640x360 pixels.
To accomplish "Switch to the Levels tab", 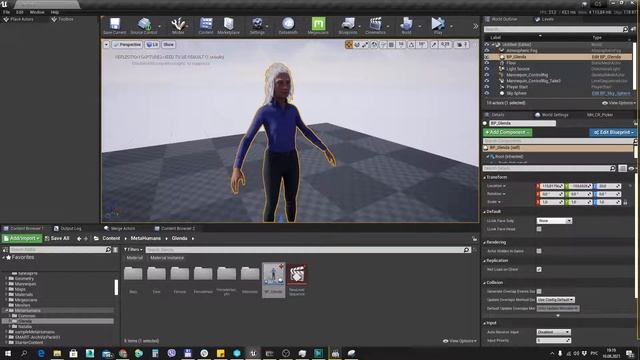I will (544, 19).
